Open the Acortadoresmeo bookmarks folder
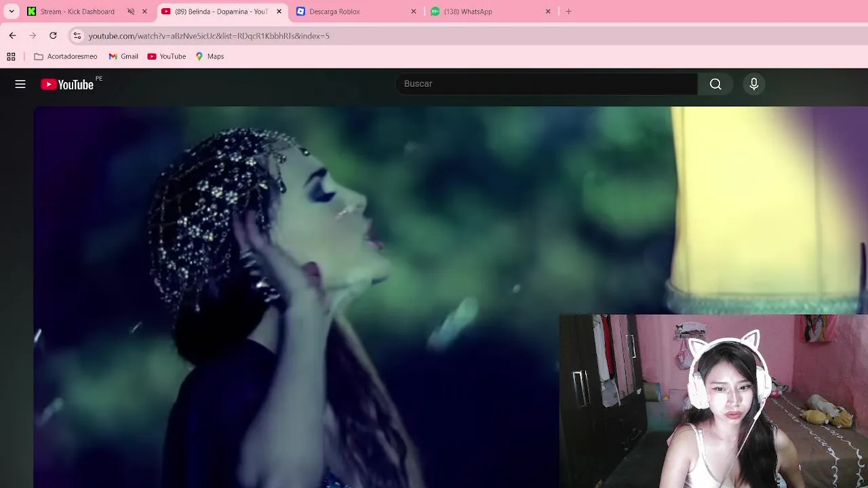 [66, 56]
